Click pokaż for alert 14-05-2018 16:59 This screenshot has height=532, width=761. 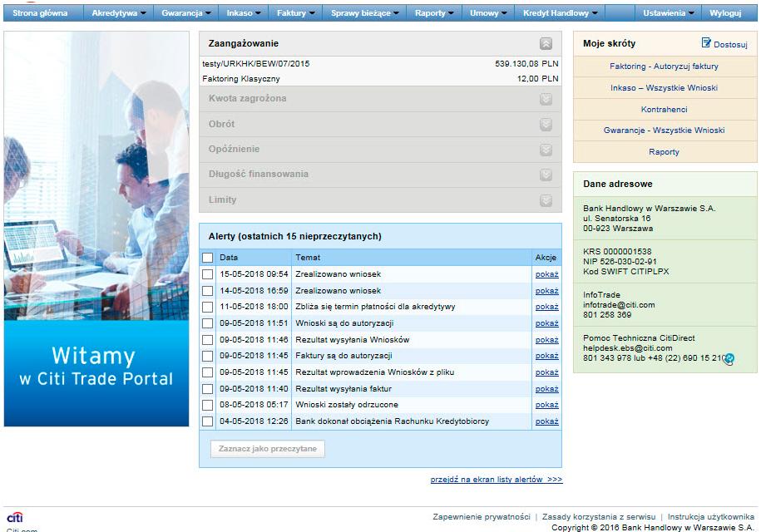[547, 291]
